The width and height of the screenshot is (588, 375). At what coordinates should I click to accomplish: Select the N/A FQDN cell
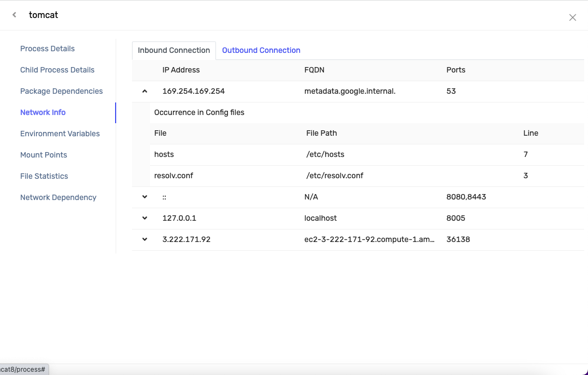311,197
